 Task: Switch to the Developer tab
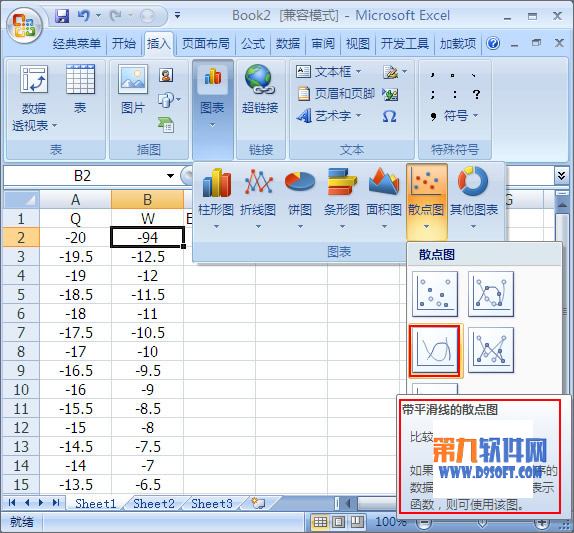click(405, 44)
